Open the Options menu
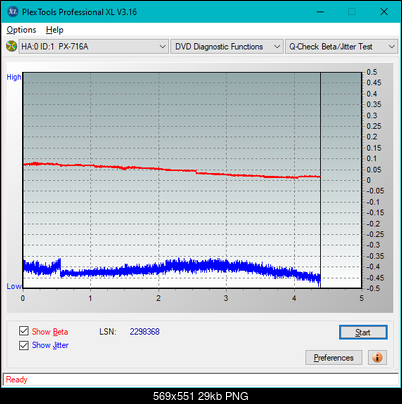The height and width of the screenshot is (404, 402). (x=21, y=30)
